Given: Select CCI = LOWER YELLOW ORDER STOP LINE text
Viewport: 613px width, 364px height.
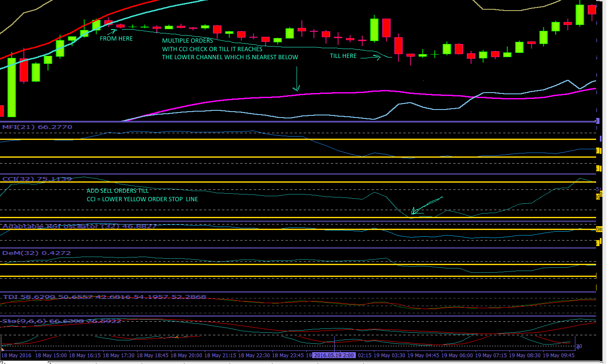Looking at the screenshot, I should [142, 199].
